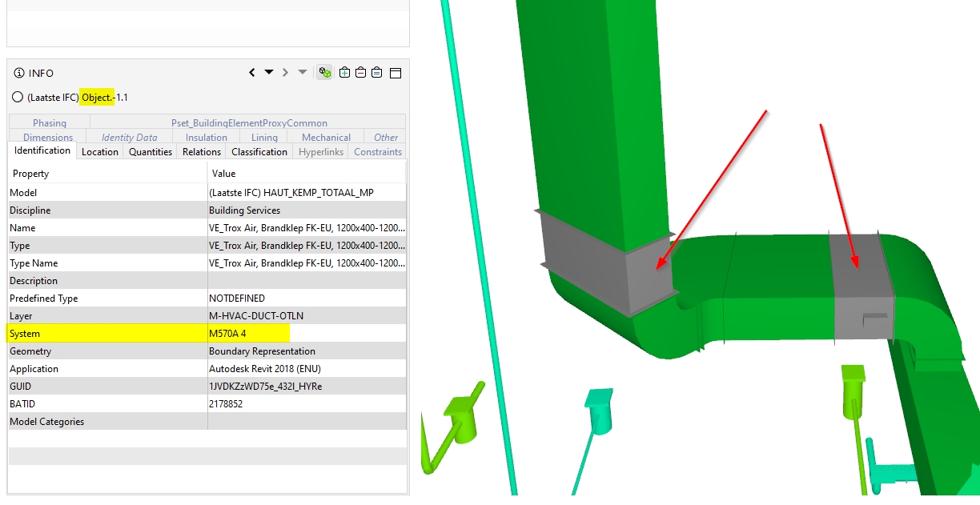Open the Other tab
Image resolution: width=980 pixels, height=505 pixels.
386,137
